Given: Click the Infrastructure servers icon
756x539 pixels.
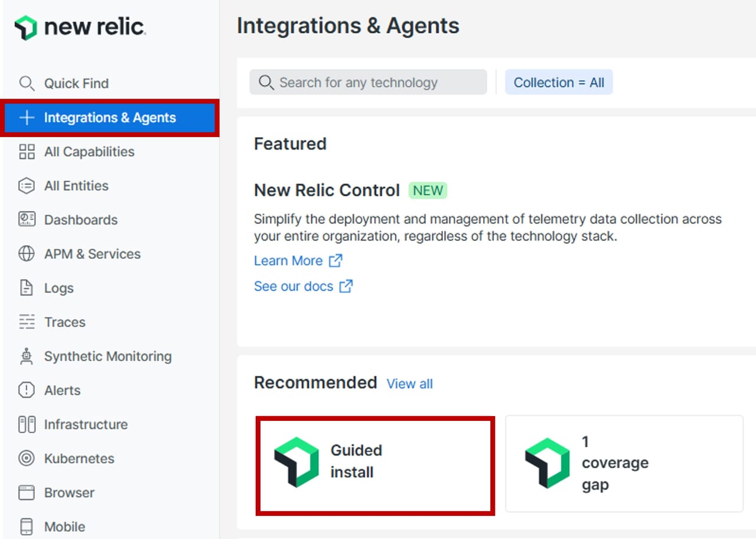Looking at the screenshot, I should (x=27, y=424).
